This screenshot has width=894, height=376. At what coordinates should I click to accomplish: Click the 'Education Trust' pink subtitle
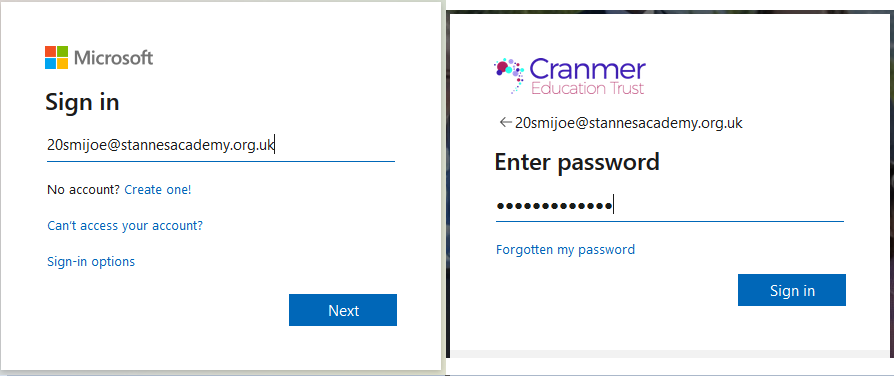(587, 88)
